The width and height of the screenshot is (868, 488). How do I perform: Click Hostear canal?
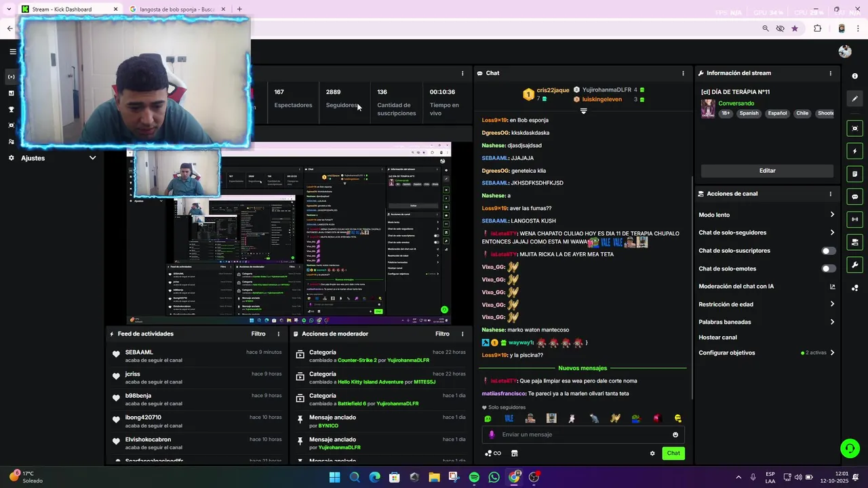tap(717, 338)
